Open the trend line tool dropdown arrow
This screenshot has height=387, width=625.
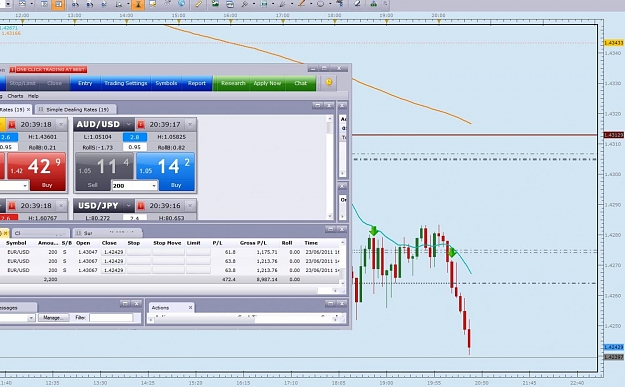(x=311, y=4)
